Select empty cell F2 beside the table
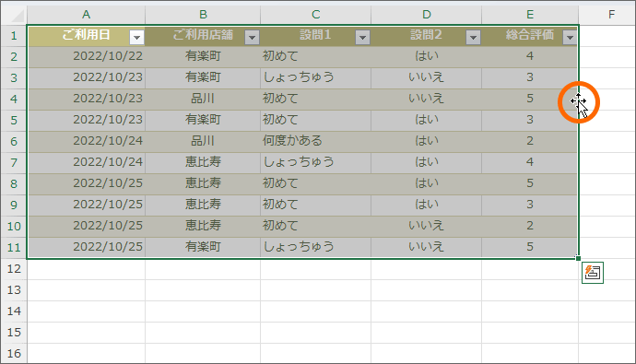 pyautogui.click(x=607, y=57)
